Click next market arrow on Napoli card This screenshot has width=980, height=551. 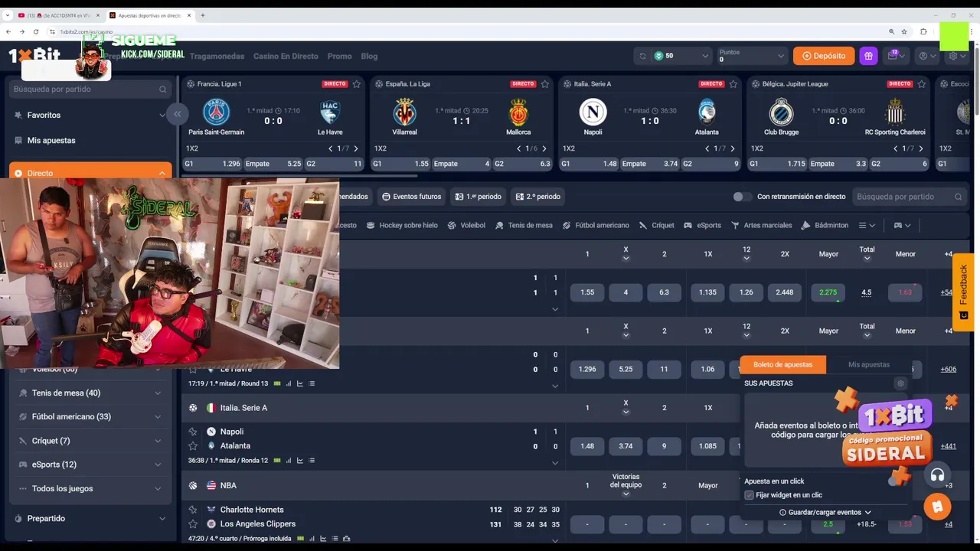coord(733,148)
